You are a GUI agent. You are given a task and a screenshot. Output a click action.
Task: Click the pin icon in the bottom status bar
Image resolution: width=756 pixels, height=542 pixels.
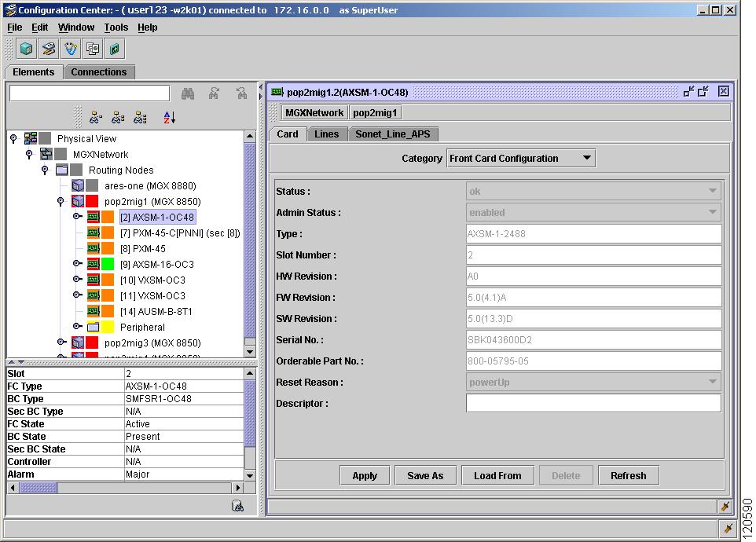pyautogui.click(x=728, y=528)
